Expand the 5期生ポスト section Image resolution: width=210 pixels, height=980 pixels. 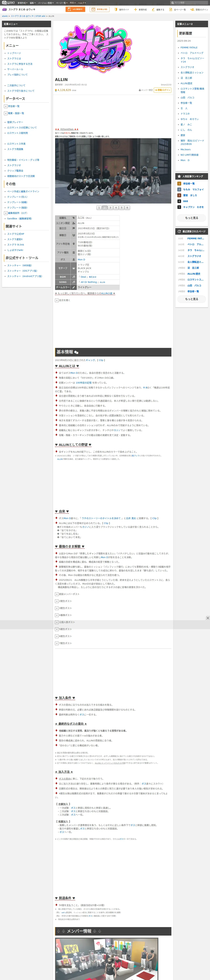pyautogui.click(x=57, y=629)
